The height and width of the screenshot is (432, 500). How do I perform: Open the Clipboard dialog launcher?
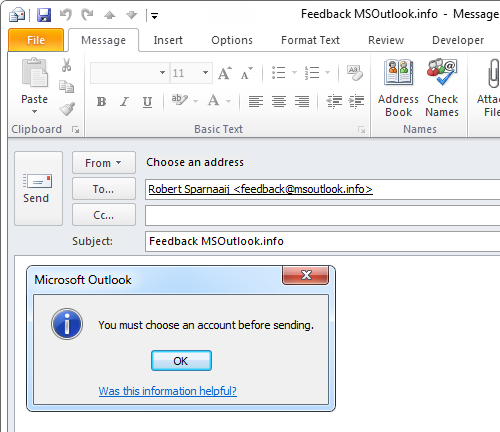(x=76, y=130)
